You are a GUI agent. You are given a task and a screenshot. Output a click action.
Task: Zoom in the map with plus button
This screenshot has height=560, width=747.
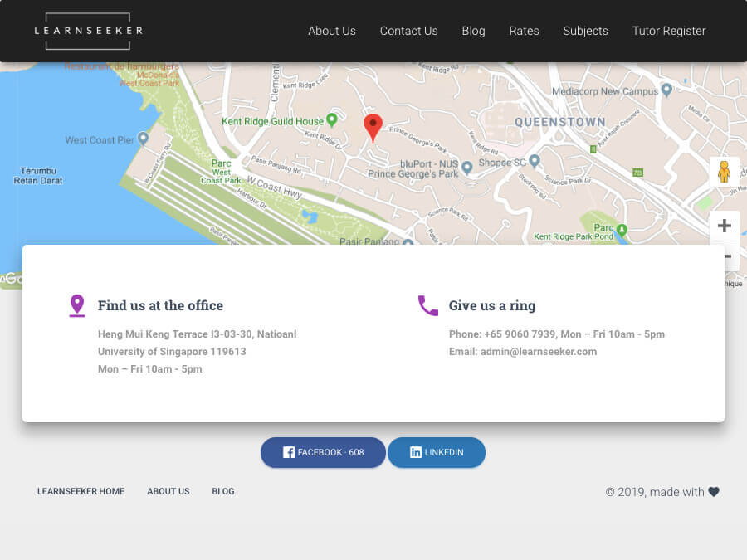[x=724, y=226]
